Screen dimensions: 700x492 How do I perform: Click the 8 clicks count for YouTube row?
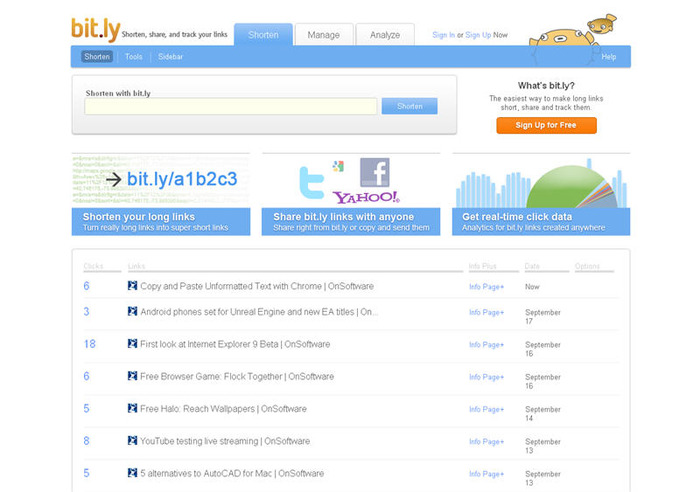86,441
